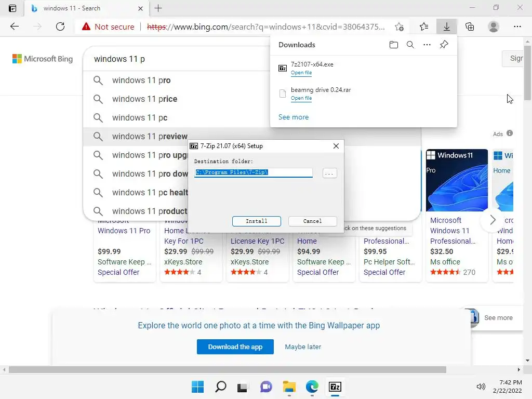Choose suggestion windows 11 product
The width and height of the screenshot is (532, 399).
[x=150, y=211]
